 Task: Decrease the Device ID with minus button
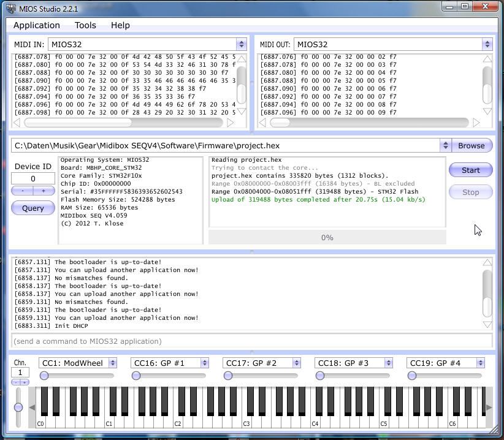coord(22,191)
